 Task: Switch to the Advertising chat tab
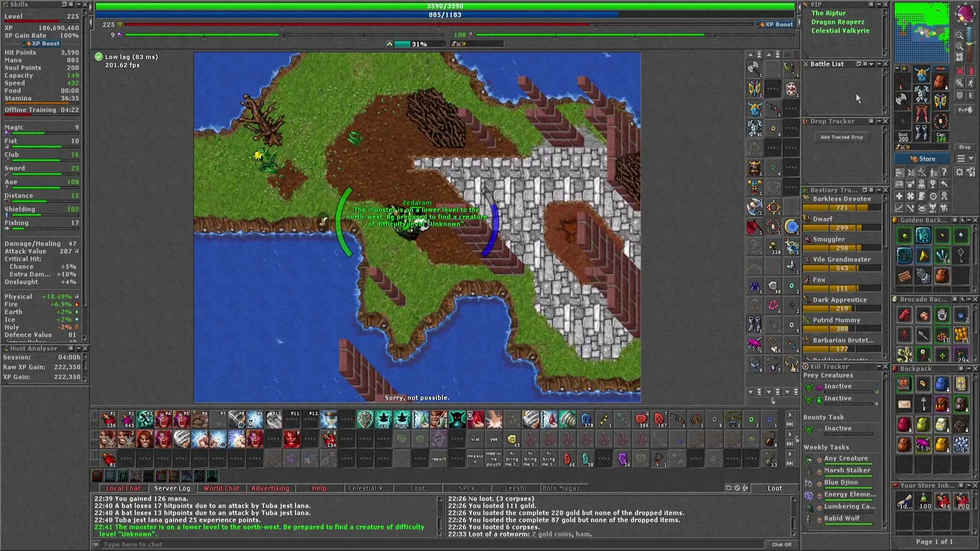pos(270,488)
